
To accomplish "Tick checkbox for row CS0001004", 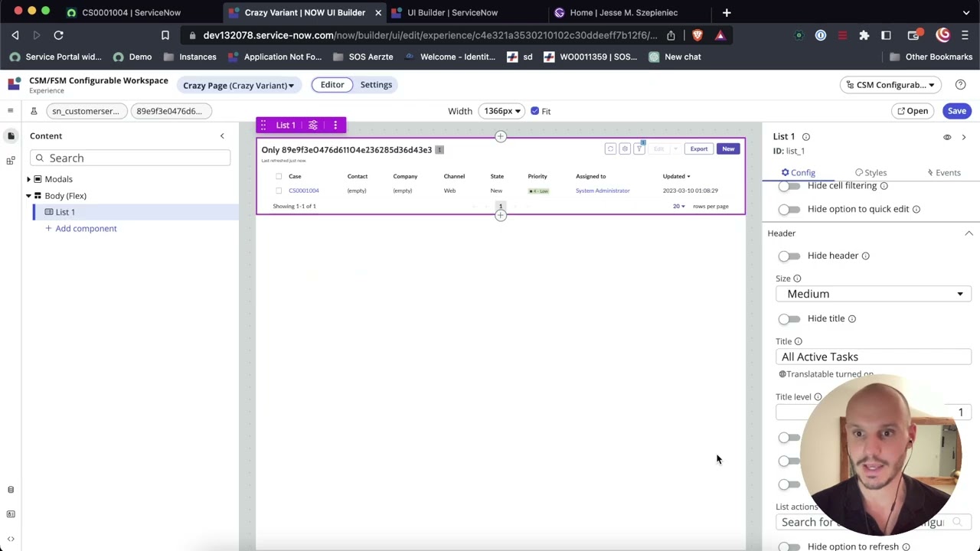I will 279,191.
